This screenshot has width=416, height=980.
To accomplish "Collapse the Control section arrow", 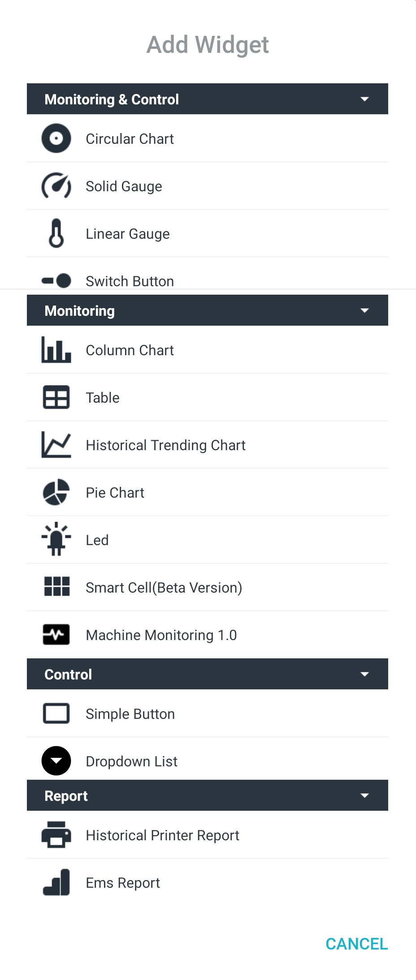I will (x=365, y=674).
